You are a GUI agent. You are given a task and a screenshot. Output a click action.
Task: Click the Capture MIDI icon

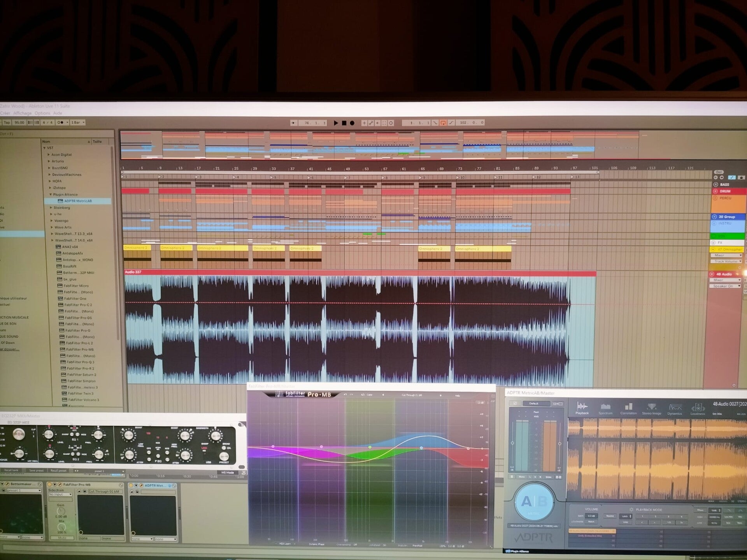[x=384, y=123]
